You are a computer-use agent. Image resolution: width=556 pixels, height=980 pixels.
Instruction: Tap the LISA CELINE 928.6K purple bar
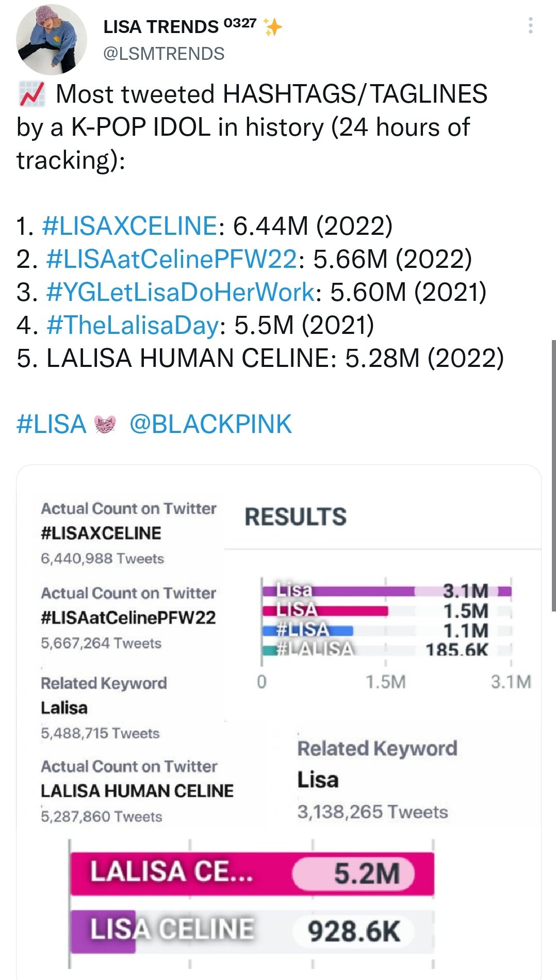[252, 931]
